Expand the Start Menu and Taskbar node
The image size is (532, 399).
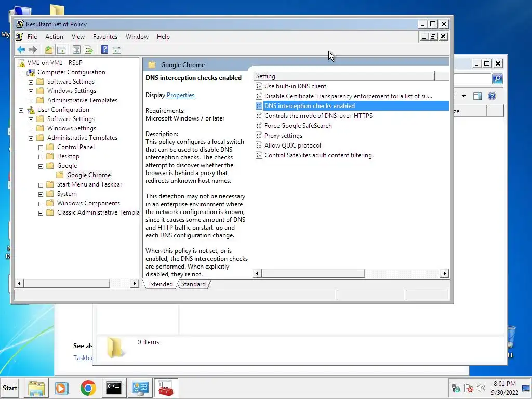coord(41,185)
